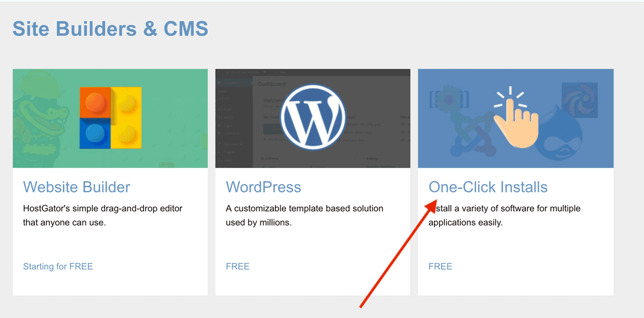Click the Dashboard text in WordPress preview

tap(272, 84)
